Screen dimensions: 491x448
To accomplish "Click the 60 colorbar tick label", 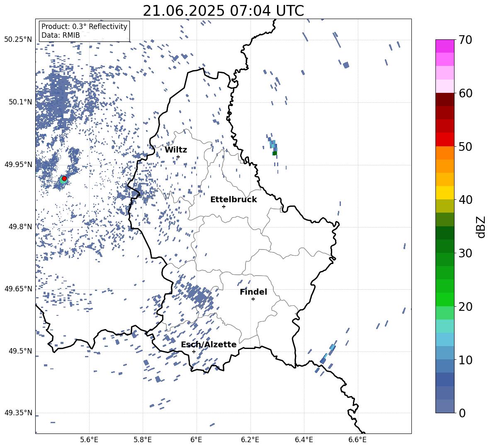I will point(465,93).
